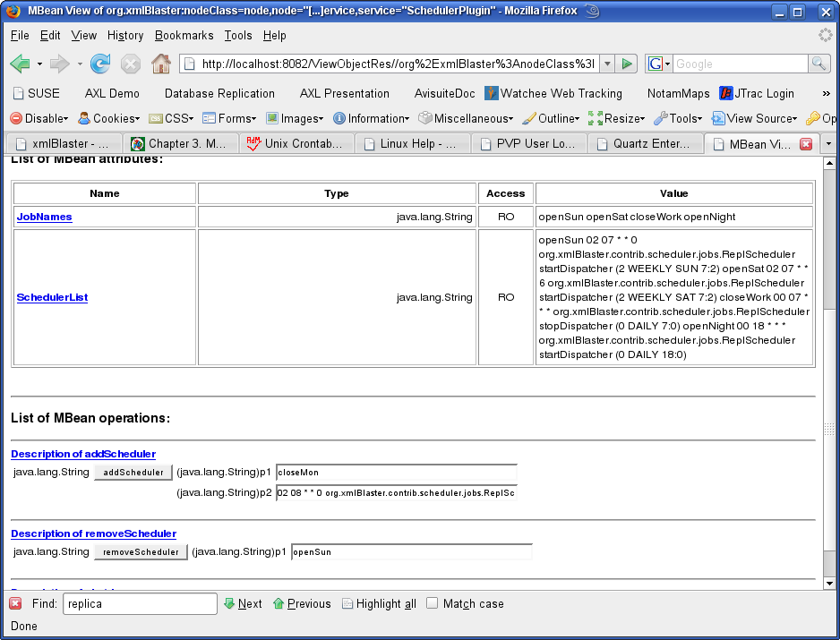Reload the current page
840x640 pixels.
(x=100, y=64)
